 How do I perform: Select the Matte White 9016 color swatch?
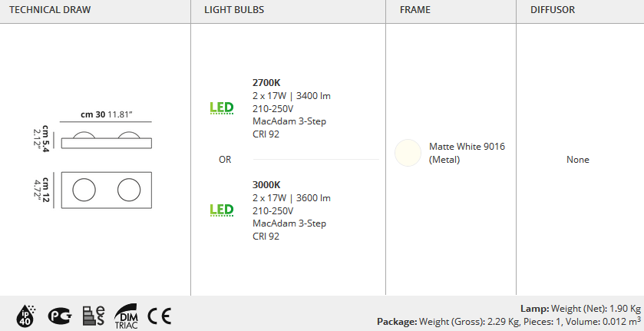click(x=408, y=153)
